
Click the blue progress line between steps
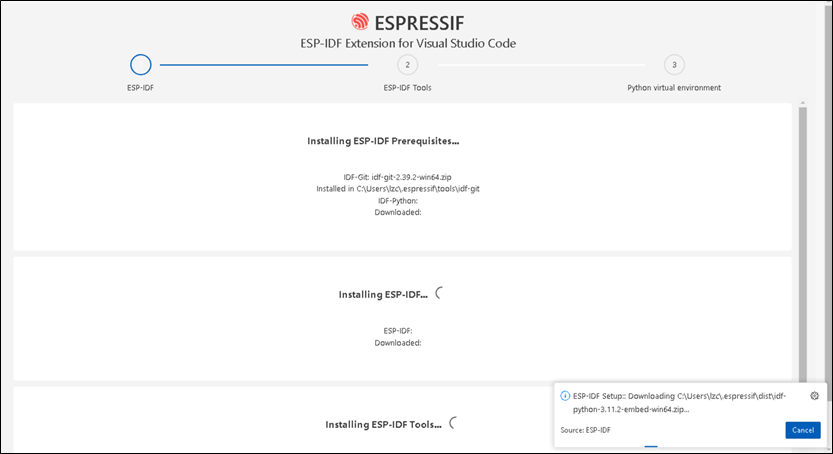(264, 65)
